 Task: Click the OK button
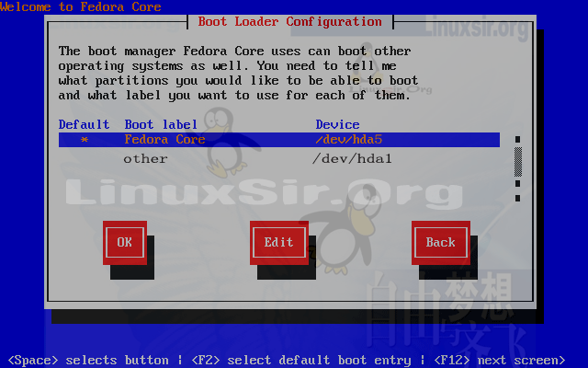coord(125,243)
